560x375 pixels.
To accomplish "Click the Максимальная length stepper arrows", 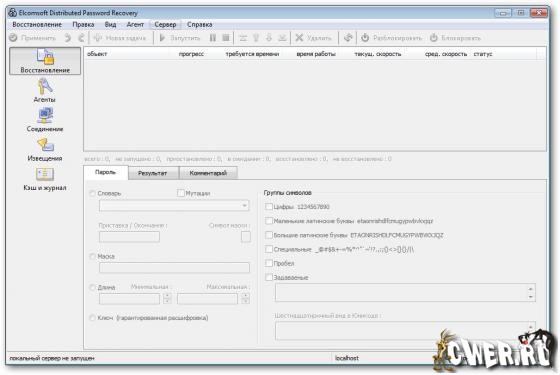I will tap(245, 299).
